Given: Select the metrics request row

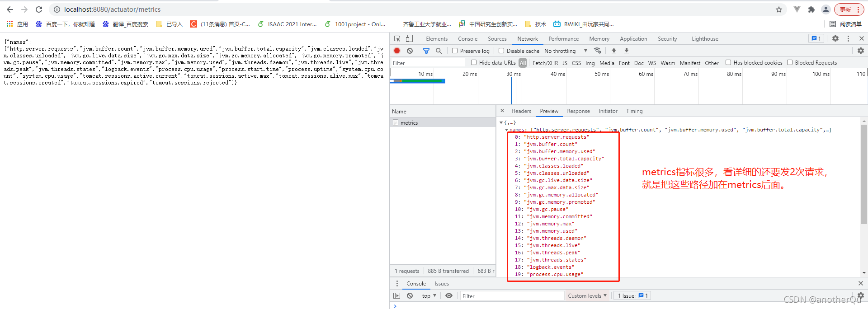Looking at the screenshot, I should pos(443,123).
